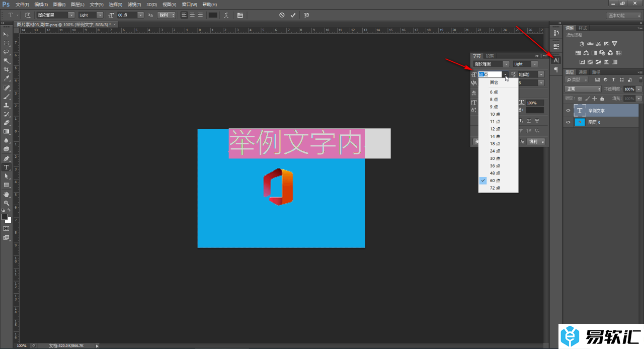Image resolution: width=644 pixels, height=349 pixels.
Task: Open font size dropdown in options bar
Action: (140, 15)
